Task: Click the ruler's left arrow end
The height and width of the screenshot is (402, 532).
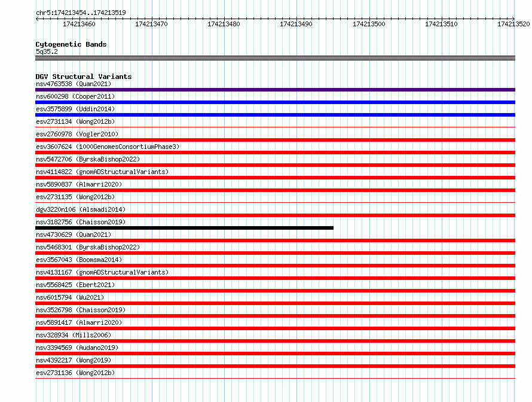Action: click(x=37, y=19)
